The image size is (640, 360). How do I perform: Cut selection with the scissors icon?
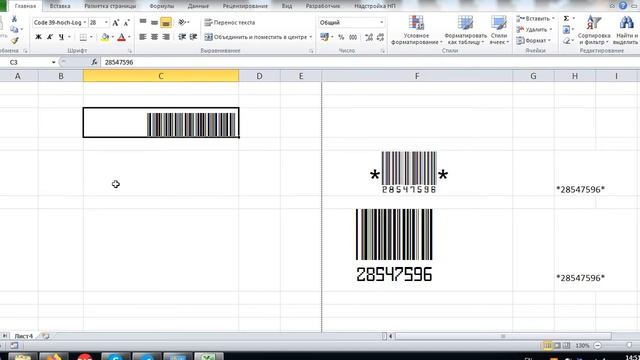(14, 19)
